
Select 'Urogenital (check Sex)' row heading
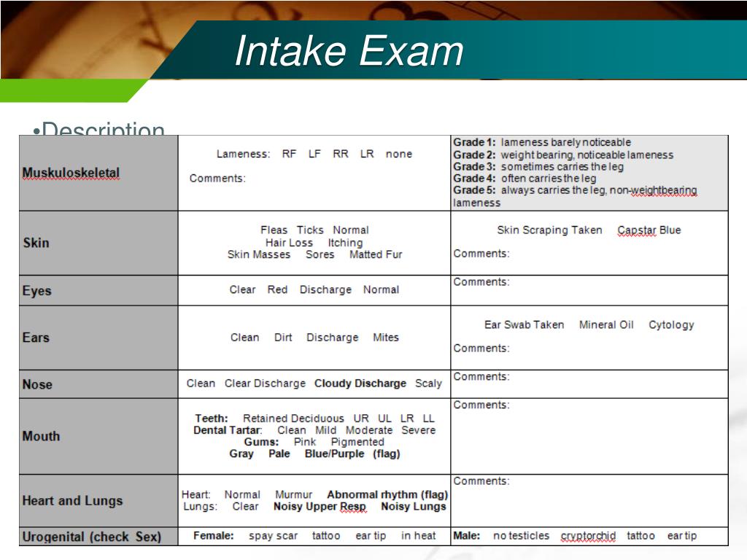(91, 537)
